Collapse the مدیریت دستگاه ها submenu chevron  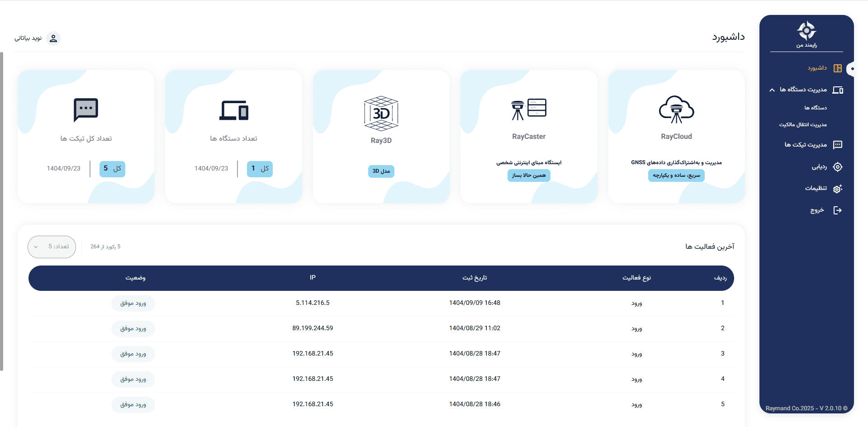pyautogui.click(x=772, y=90)
